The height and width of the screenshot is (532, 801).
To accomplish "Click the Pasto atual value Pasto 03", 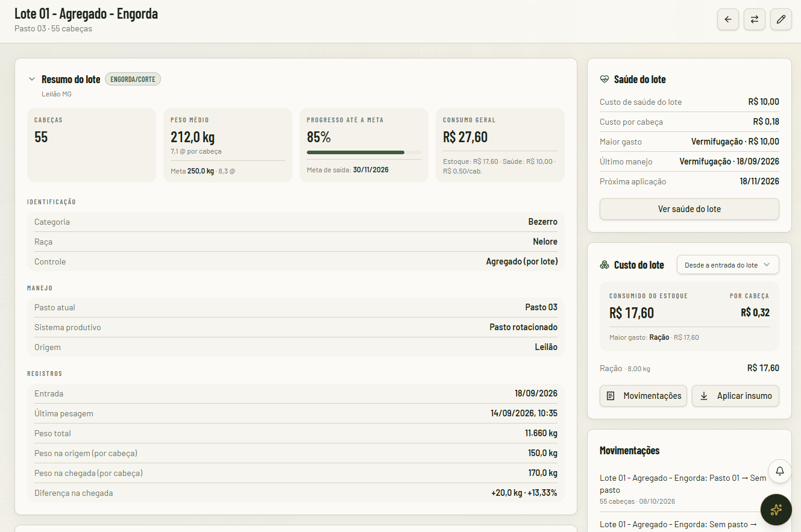I will [x=541, y=307].
